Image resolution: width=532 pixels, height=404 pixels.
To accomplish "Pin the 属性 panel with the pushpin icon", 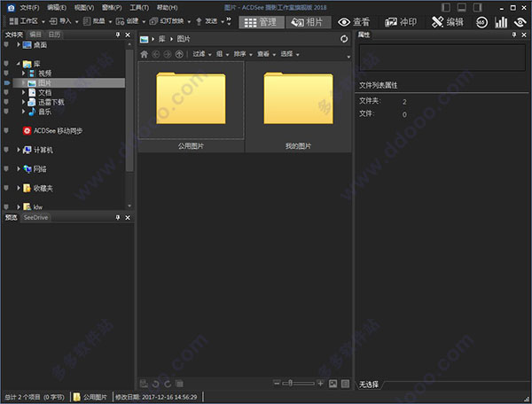I will point(514,35).
